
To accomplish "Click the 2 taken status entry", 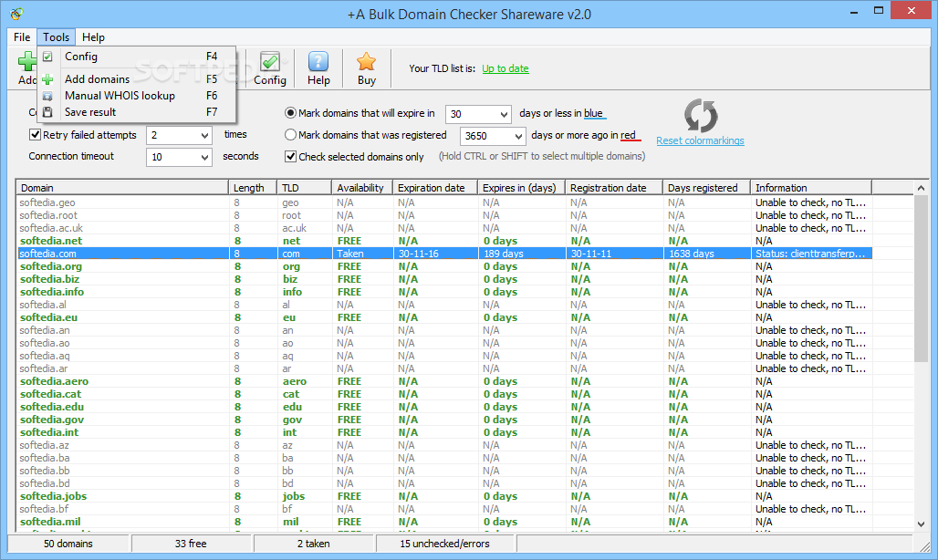I will tap(314, 544).
